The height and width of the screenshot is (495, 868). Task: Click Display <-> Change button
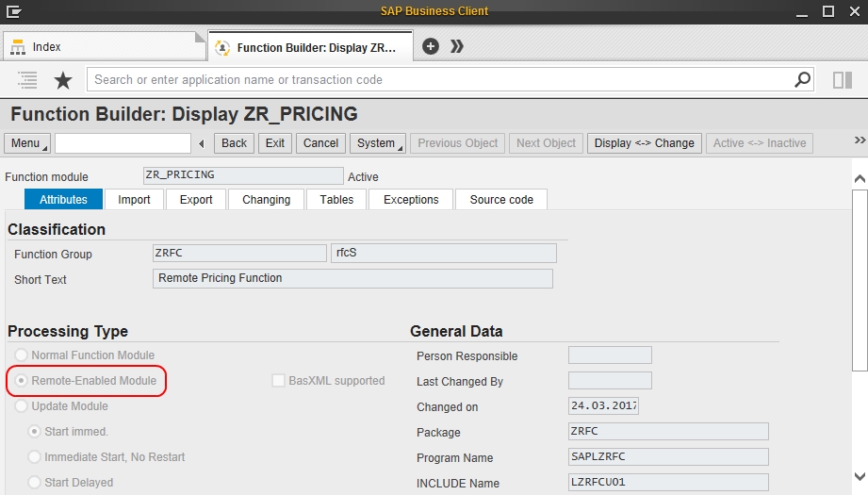click(645, 143)
